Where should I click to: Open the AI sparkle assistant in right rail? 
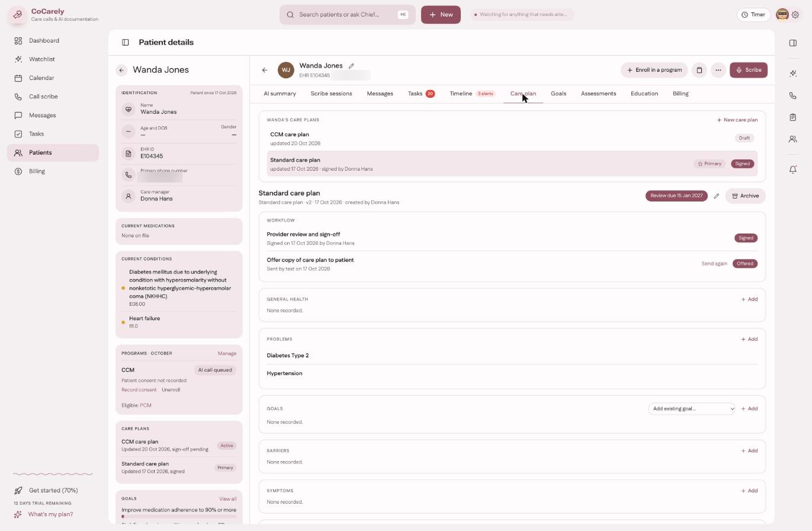(x=793, y=73)
